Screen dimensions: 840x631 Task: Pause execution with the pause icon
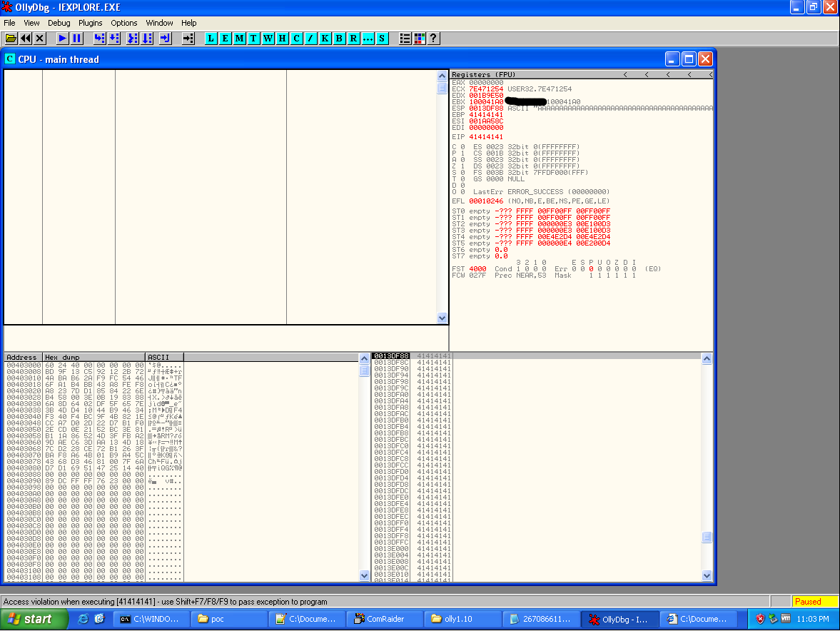pos(76,38)
